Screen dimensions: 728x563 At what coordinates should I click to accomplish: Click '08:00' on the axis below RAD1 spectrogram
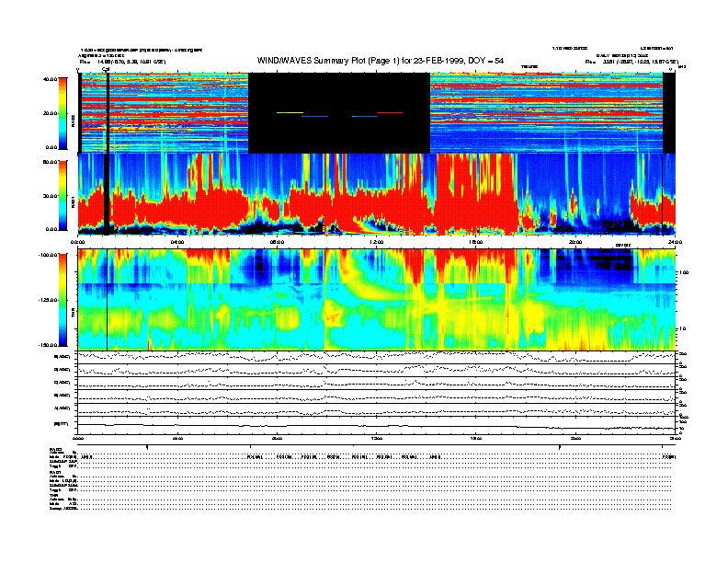pyautogui.click(x=277, y=242)
